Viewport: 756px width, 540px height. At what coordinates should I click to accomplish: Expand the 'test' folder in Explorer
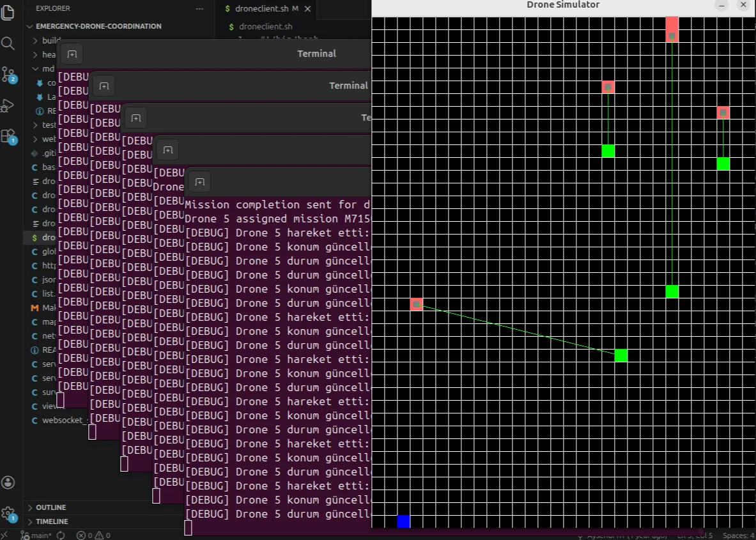click(x=44, y=125)
